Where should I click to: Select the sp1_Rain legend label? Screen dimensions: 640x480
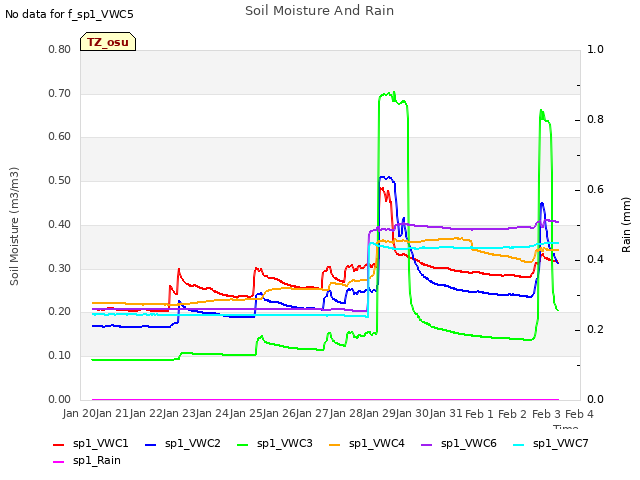click(97, 461)
